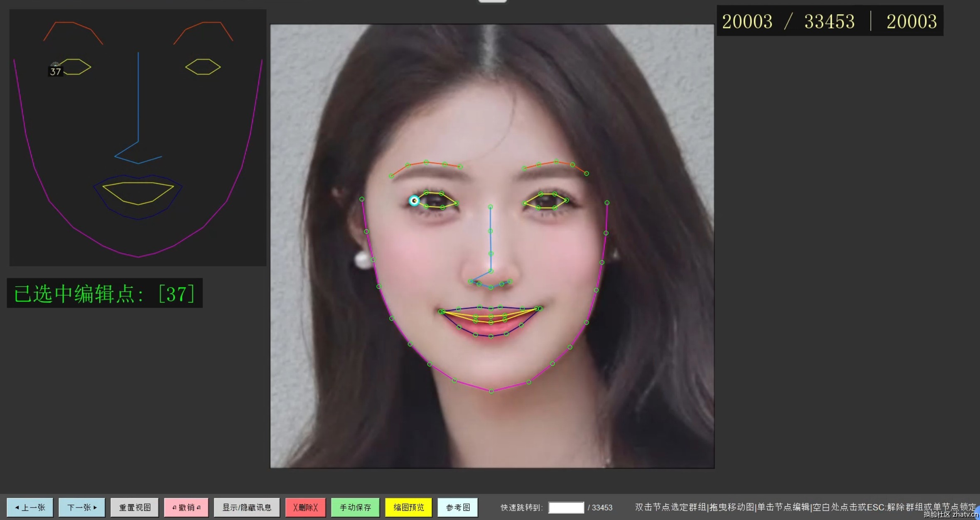Click the 上一张 previous image button
980x520 pixels.
click(x=30, y=507)
